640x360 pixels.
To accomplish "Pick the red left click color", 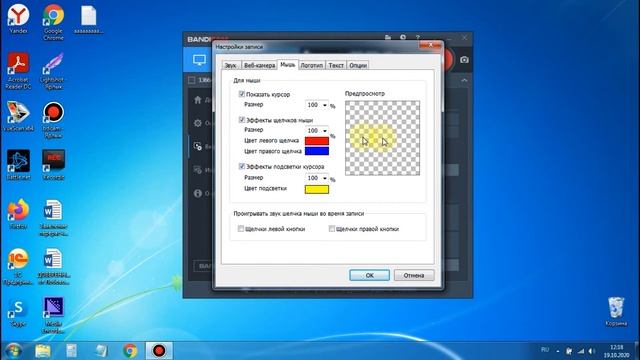I will point(317,141).
